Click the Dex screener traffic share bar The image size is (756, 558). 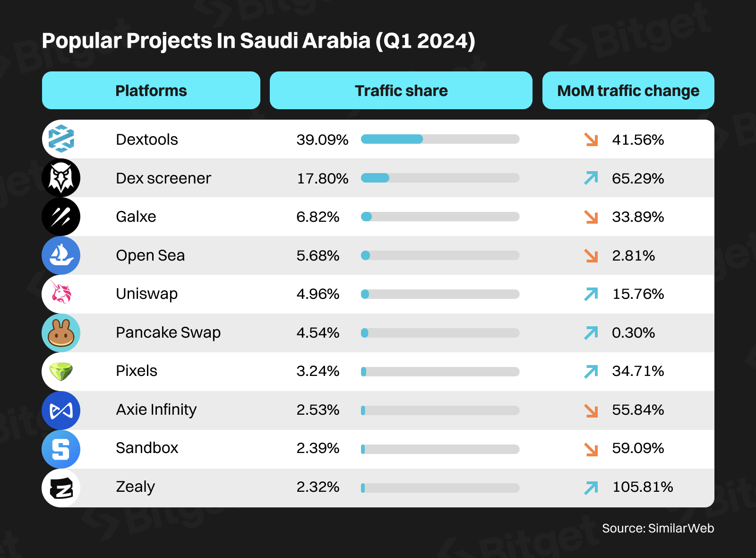tap(440, 178)
